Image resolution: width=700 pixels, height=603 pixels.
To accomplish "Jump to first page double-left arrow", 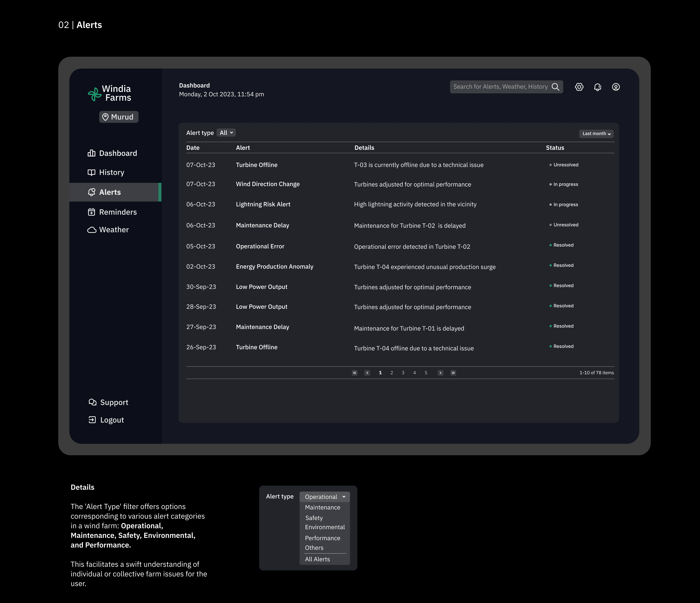I will click(x=354, y=373).
